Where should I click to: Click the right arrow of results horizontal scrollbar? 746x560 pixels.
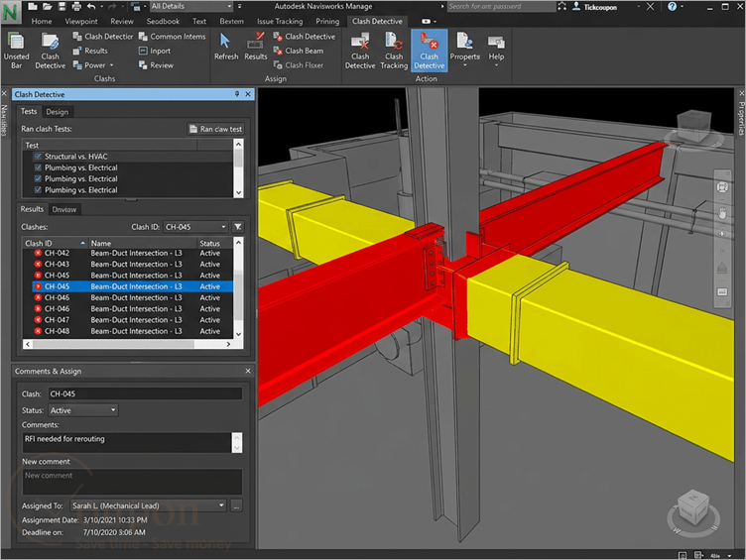coord(228,344)
